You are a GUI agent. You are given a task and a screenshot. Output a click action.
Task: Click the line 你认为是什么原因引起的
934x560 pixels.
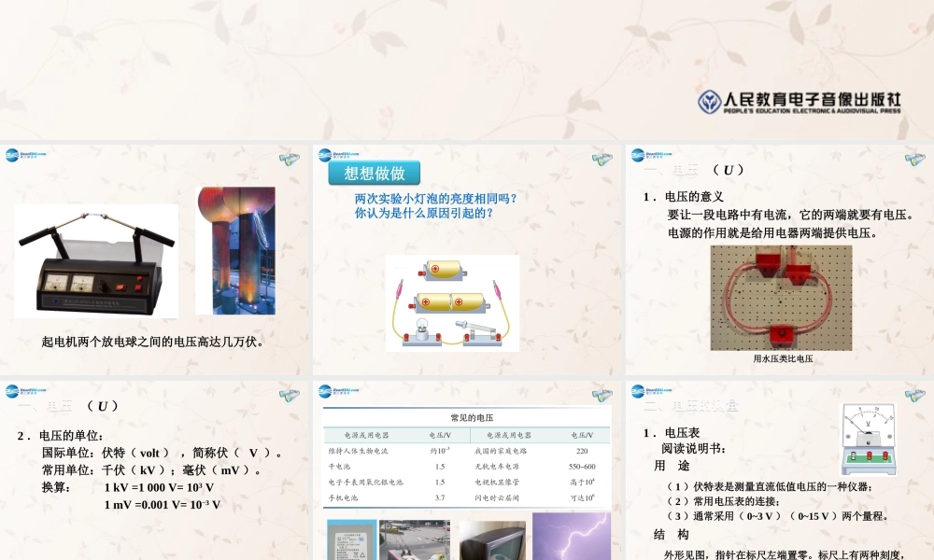424,213
